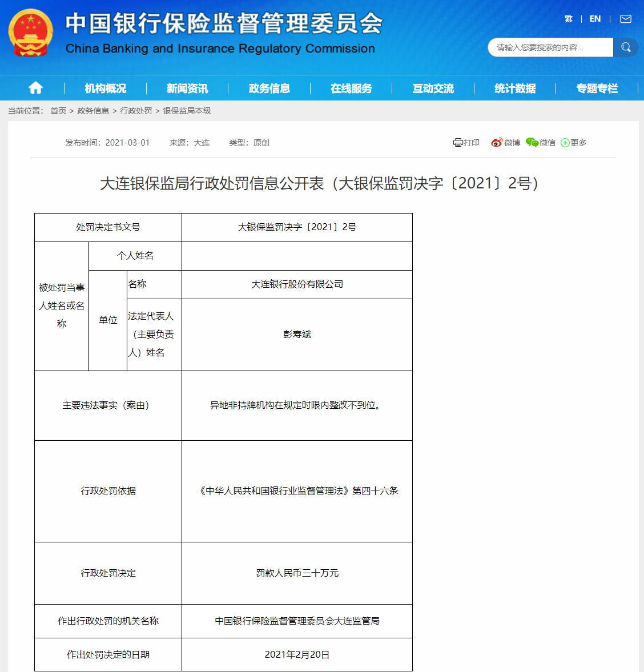This screenshot has height=672, width=644.
Task: Click authority name 中国银行保险监督管理委员会大连监管局
Action: pos(297,621)
